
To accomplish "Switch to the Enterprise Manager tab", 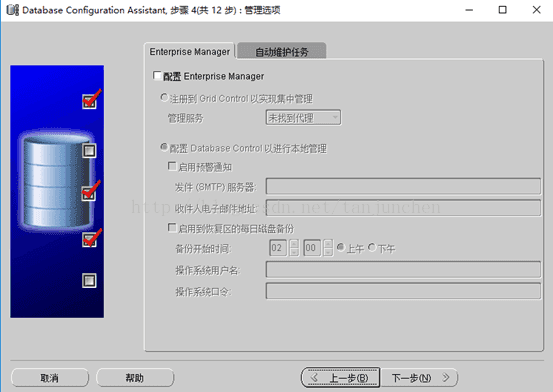I will pyautogui.click(x=189, y=52).
